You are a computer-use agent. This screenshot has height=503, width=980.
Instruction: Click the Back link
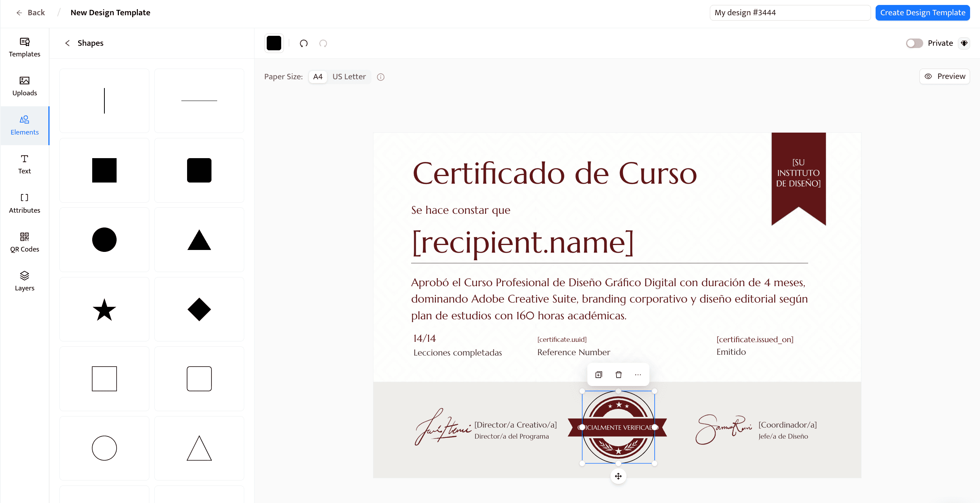pyautogui.click(x=30, y=13)
